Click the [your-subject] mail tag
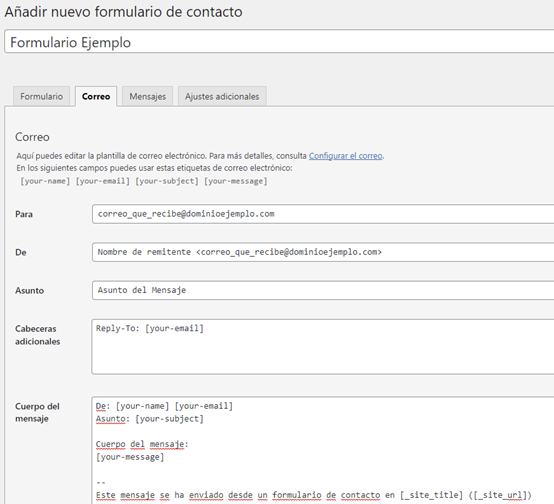Screen dimensions: 554x504 tap(167, 181)
